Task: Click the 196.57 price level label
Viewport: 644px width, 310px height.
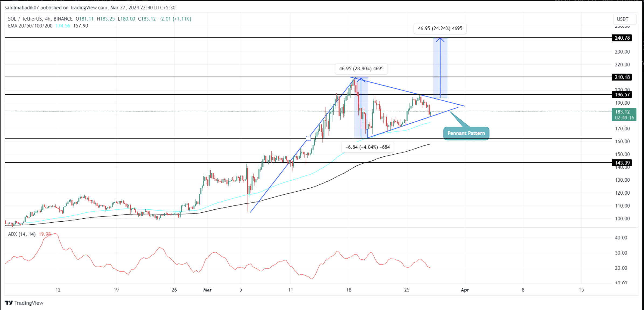Action: click(x=622, y=95)
